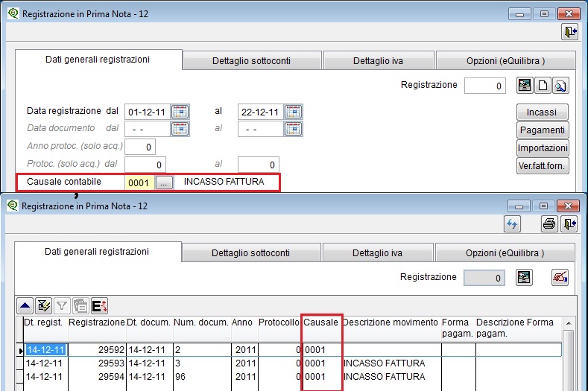Click refresh arrows icon in lower window
Viewport: 588px width, 391px height.
coord(512,224)
